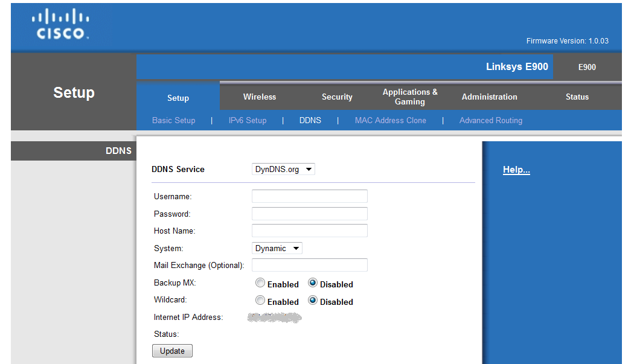Open Advanced Routing page

(x=490, y=120)
